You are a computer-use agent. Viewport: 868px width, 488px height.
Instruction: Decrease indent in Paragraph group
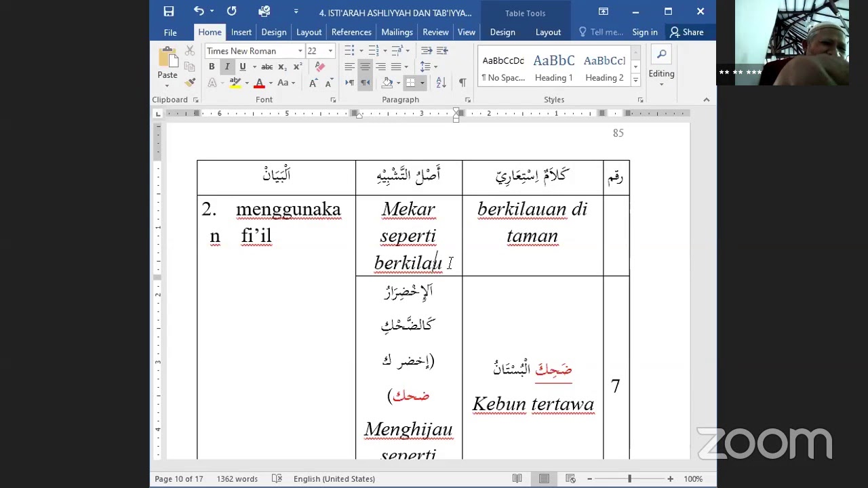click(x=427, y=51)
